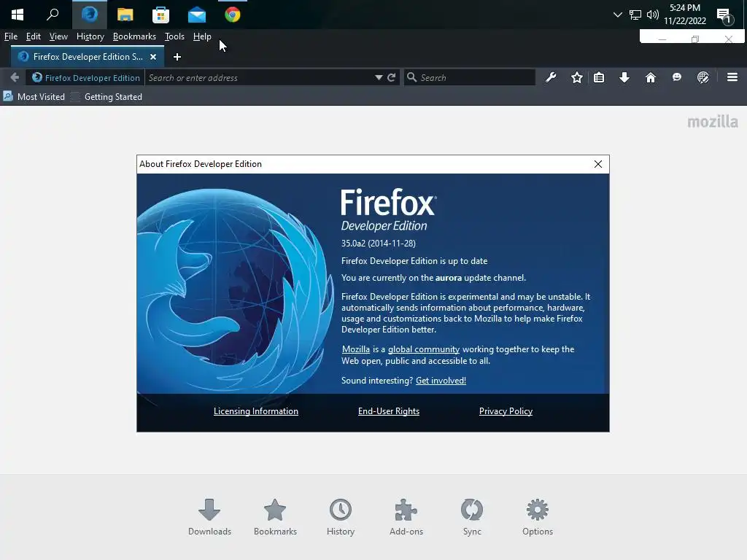Image resolution: width=747 pixels, height=560 pixels.
Task: Reload the current page
Action: click(x=392, y=77)
